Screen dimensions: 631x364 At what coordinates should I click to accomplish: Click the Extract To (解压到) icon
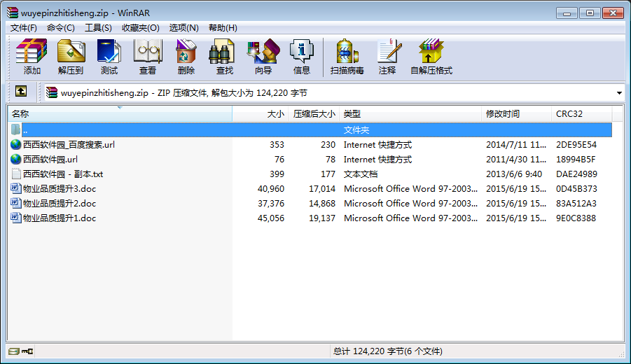point(71,57)
